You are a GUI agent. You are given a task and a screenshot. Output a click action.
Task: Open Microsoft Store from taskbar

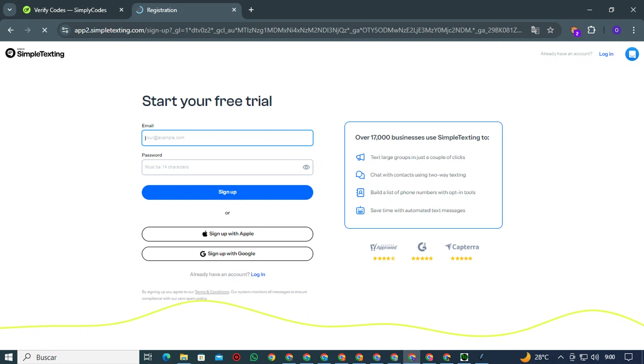201,357
